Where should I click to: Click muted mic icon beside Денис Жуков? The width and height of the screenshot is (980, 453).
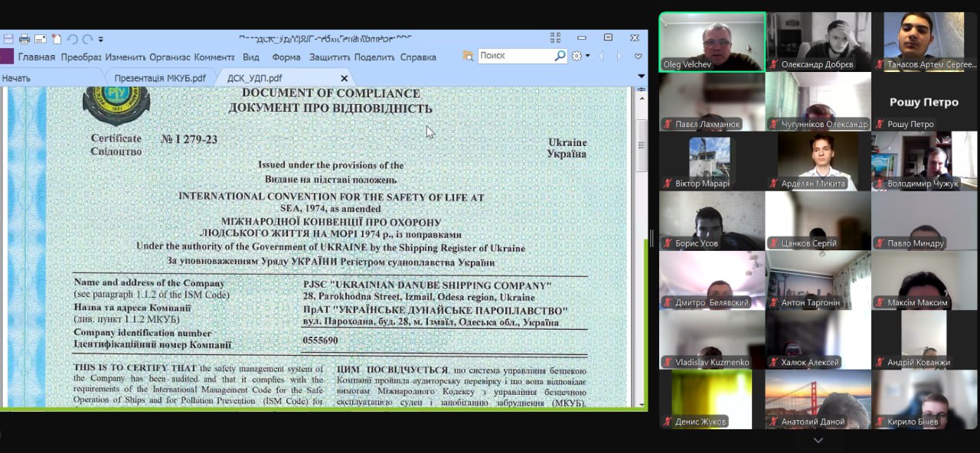coord(668,422)
